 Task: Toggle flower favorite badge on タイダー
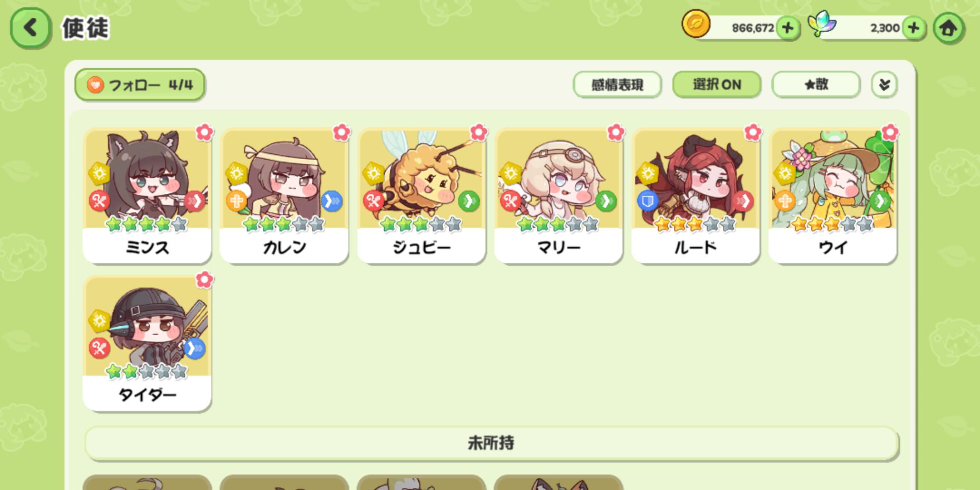(205, 280)
